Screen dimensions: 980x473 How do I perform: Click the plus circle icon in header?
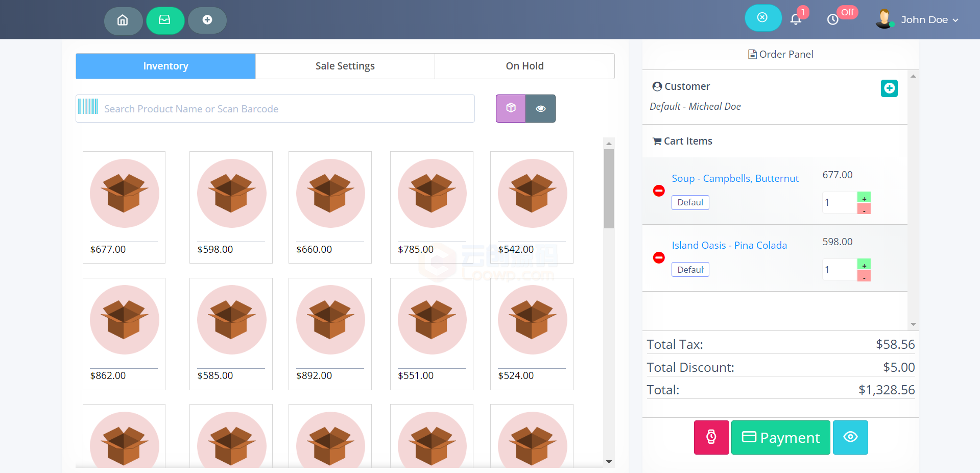coord(207,20)
